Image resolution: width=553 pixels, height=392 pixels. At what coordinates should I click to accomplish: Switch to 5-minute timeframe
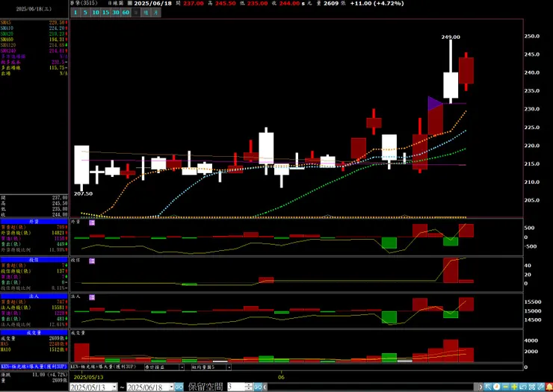[85, 13]
